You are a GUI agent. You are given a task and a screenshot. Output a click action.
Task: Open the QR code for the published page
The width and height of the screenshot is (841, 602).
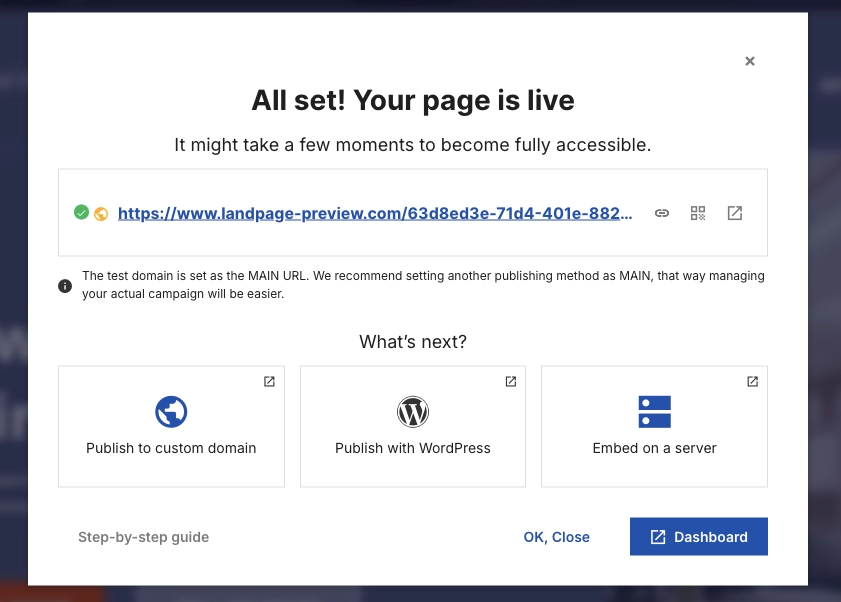click(x=698, y=212)
